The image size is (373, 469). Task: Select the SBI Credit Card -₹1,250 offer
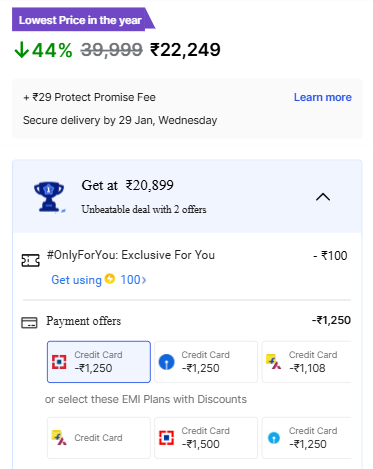click(206, 362)
